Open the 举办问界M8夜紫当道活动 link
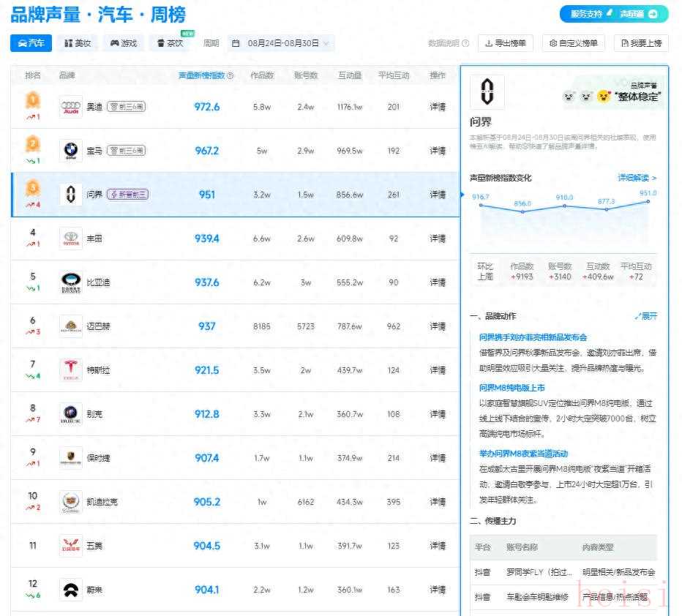 point(523,454)
